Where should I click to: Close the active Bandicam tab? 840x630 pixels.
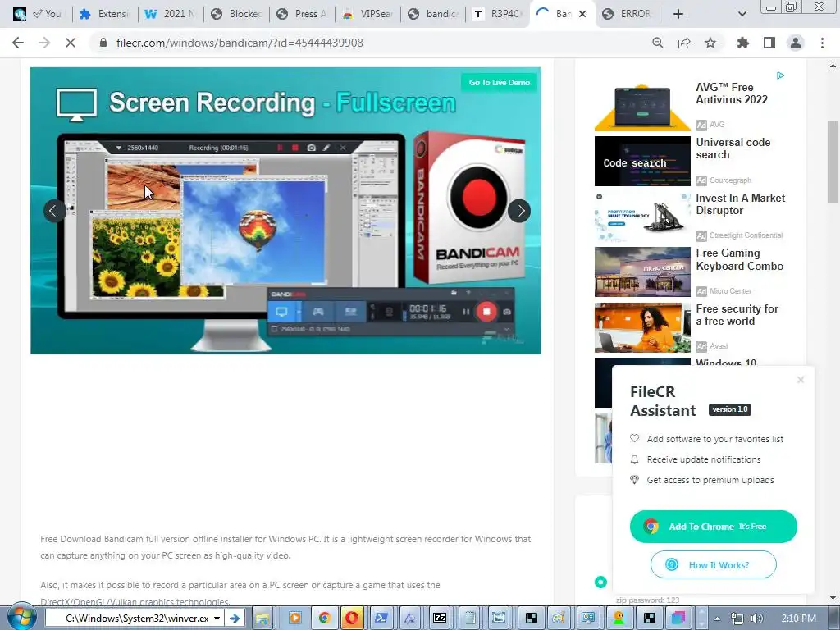point(583,14)
